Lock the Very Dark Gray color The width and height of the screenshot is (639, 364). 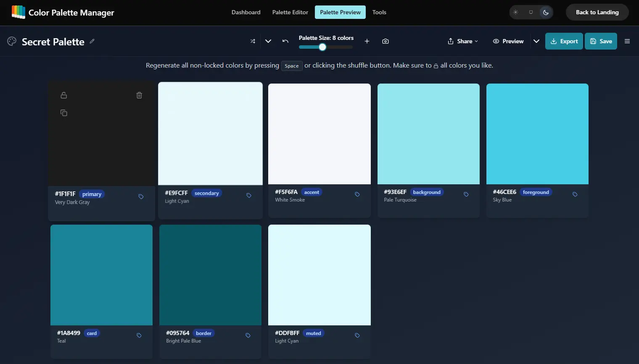64,95
